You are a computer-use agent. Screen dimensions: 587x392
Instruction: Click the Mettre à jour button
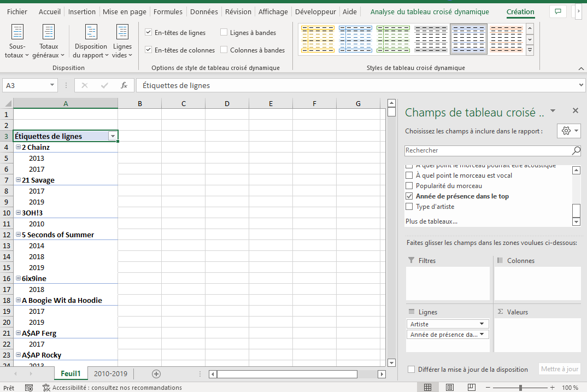[x=560, y=369]
